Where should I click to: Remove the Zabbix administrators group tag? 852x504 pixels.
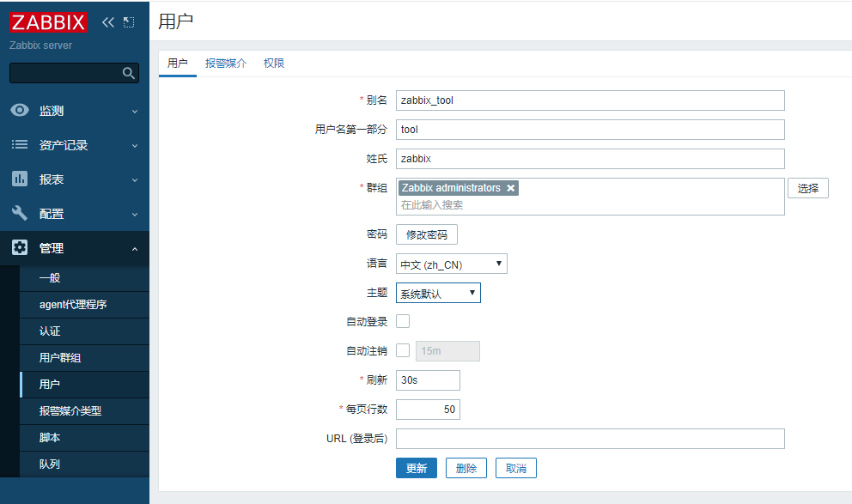[x=511, y=188]
